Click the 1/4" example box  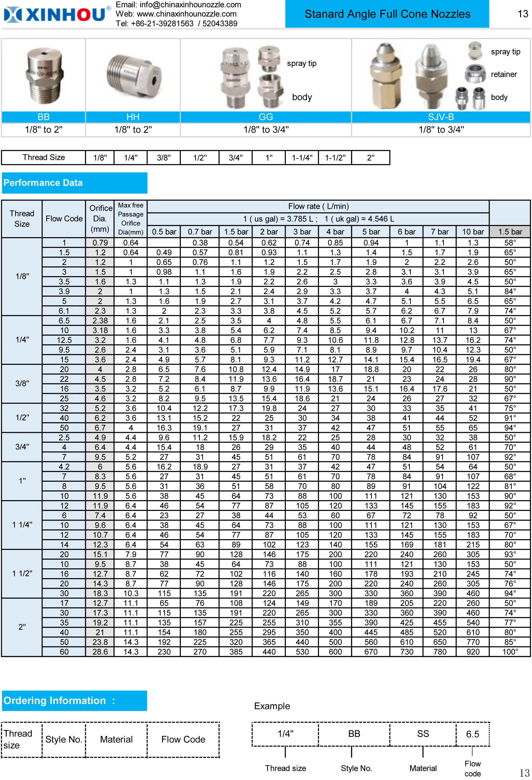[285, 734]
